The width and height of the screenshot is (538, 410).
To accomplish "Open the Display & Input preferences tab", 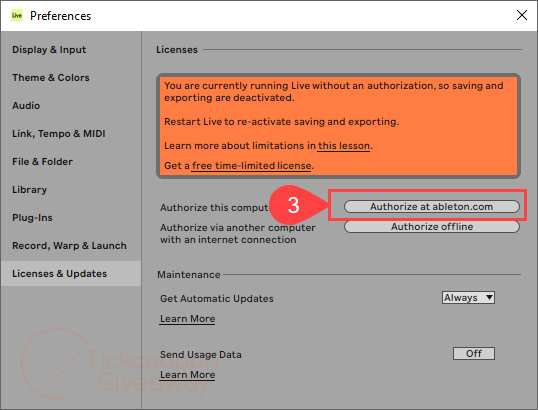I will [49, 50].
